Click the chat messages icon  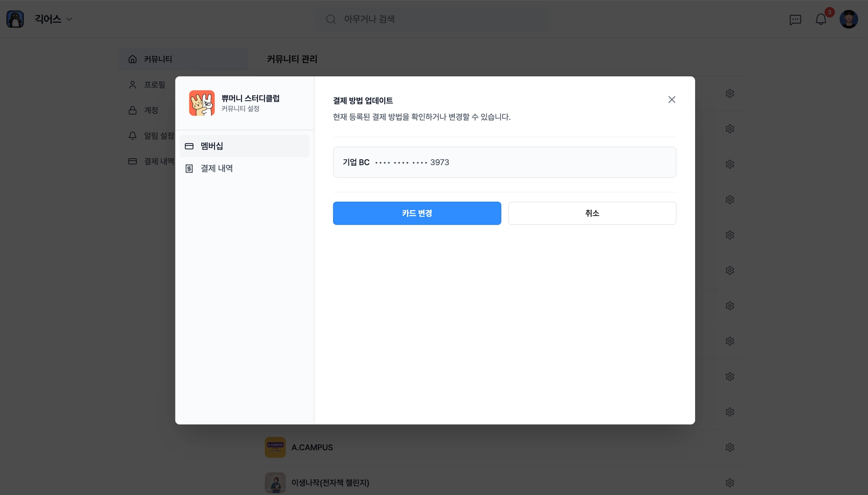click(795, 19)
